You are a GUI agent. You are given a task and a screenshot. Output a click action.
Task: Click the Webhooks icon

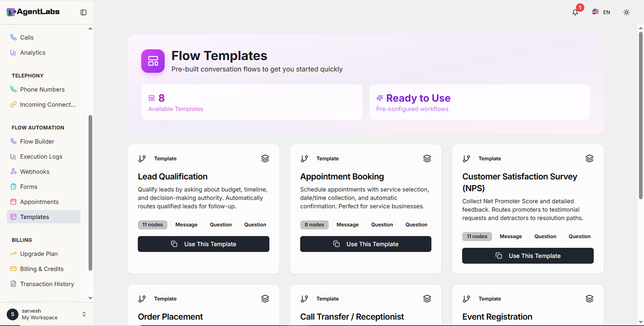click(x=13, y=171)
